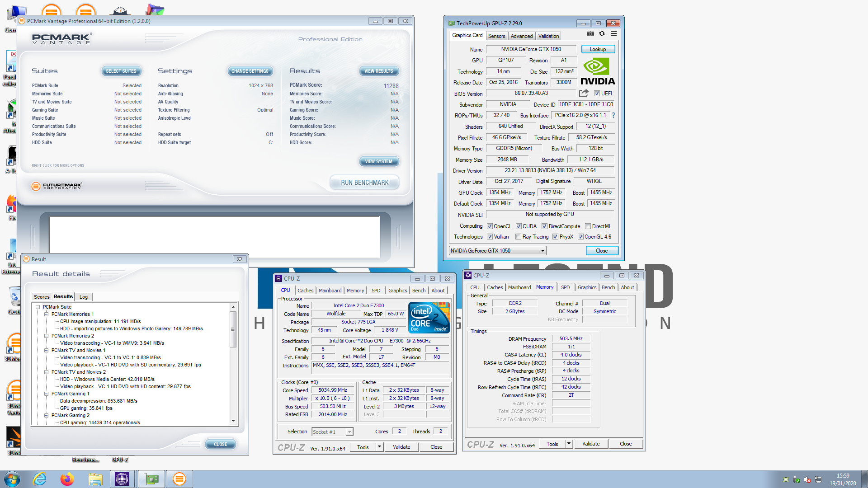Click the Benchmark desktop shortcut
The width and height of the screenshot is (868, 488).
(85, 460)
